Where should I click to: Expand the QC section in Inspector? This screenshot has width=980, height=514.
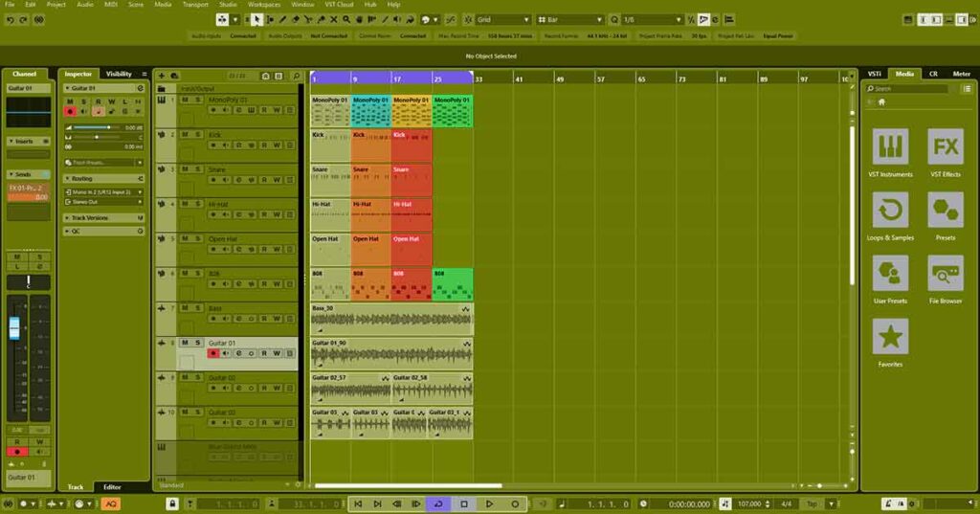pos(103,232)
